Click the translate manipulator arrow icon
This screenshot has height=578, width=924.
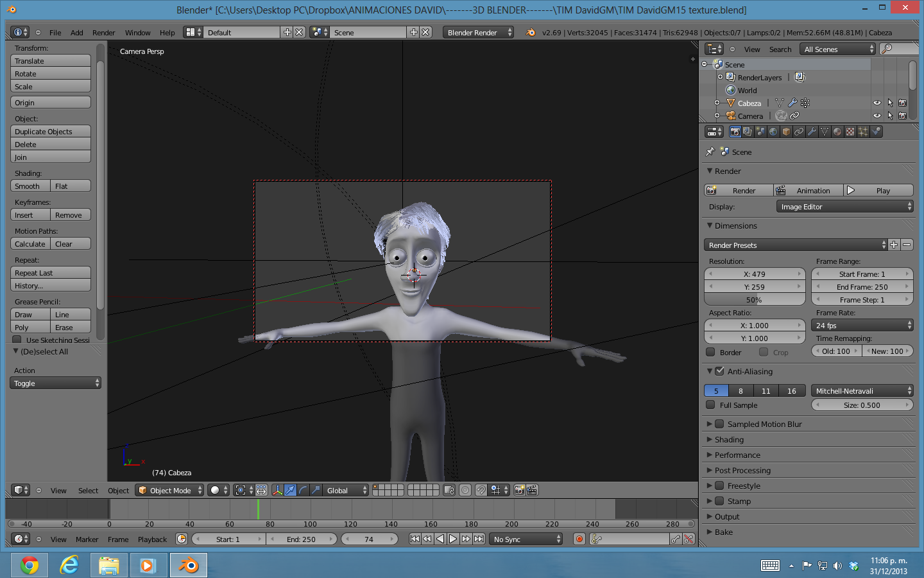point(291,490)
